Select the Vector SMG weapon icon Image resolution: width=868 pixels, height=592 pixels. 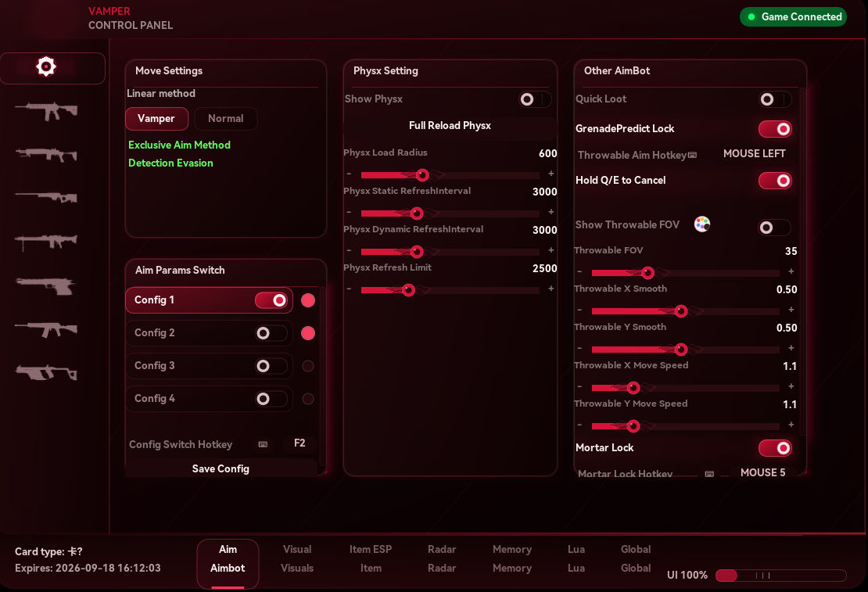(x=46, y=372)
